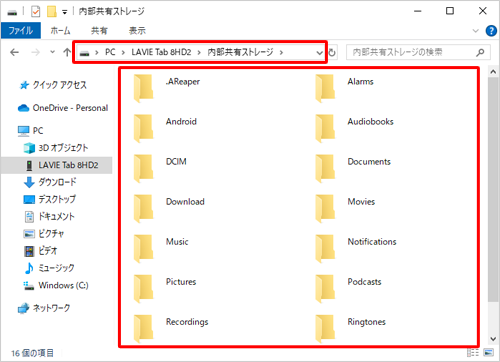
Task: Pick the Podcasts folder icon
Action: (x=325, y=288)
